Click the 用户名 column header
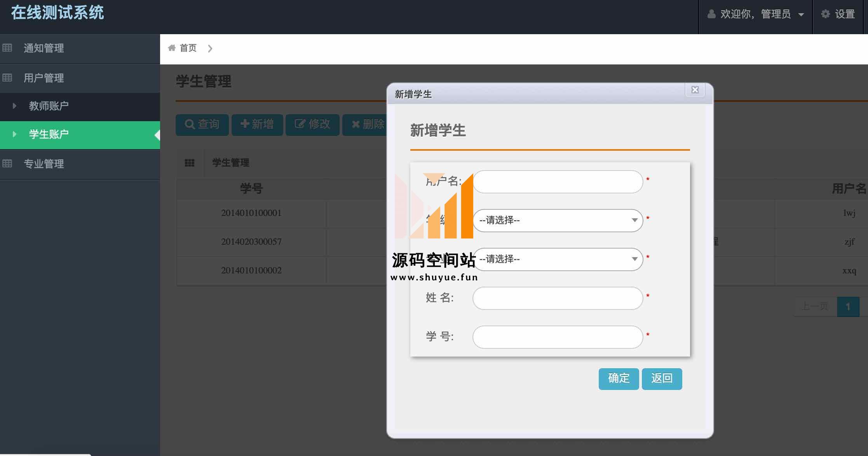Viewport: 868px width, 456px height. pos(849,188)
